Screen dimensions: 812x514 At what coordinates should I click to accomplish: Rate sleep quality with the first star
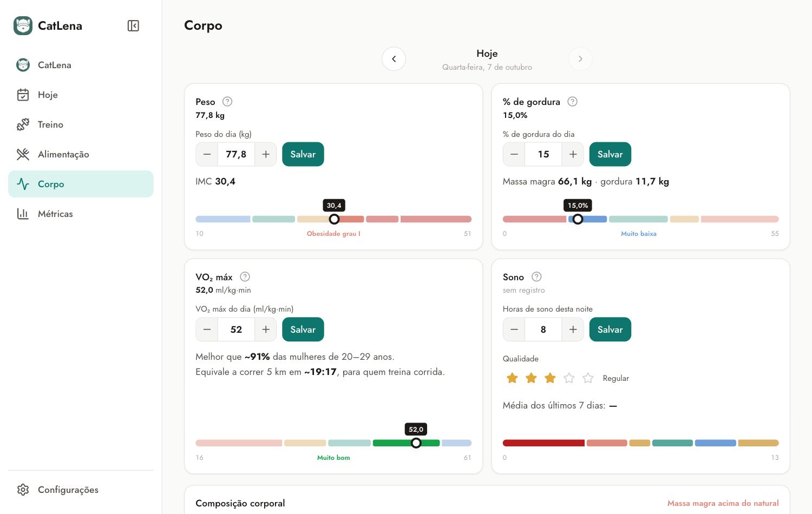tap(512, 378)
